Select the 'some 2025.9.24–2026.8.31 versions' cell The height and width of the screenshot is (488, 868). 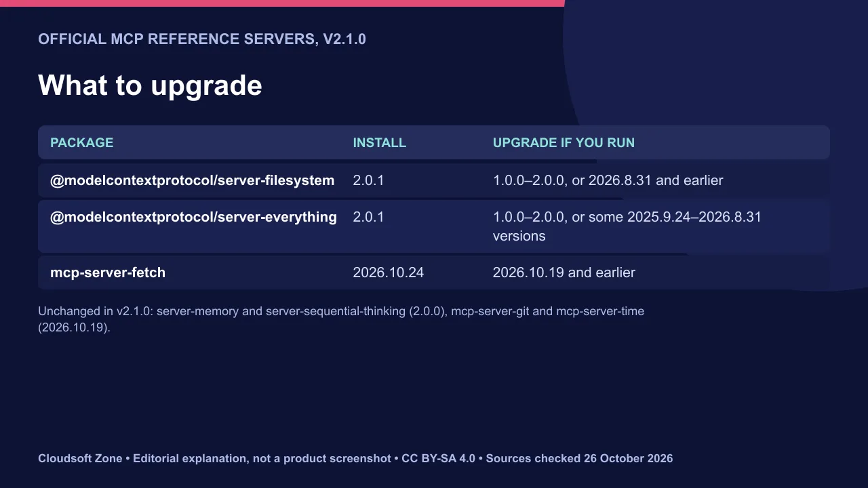627,226
